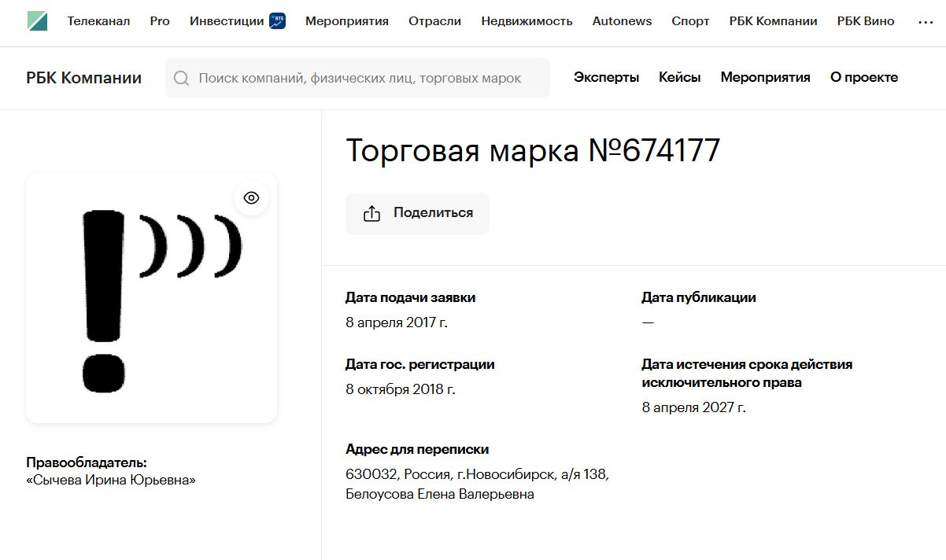This screenshot has height=560, width=946.
Task: Open Мероприятия in the top navigation
Action: 347,21
